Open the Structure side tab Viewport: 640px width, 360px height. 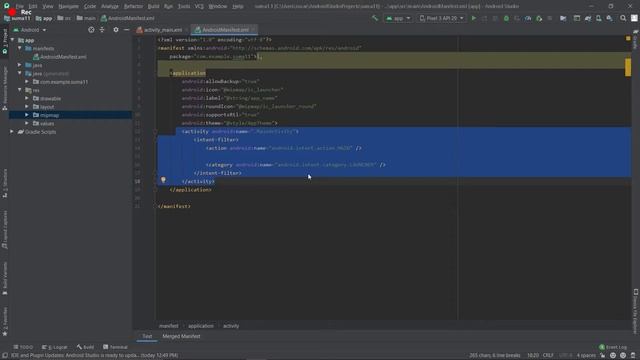pyautogui.click(x=4, y=184)
